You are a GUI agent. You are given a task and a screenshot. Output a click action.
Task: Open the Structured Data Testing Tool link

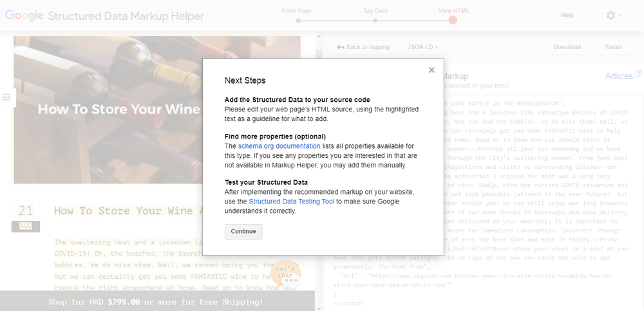pyautogui.click(x=292, y=202)
